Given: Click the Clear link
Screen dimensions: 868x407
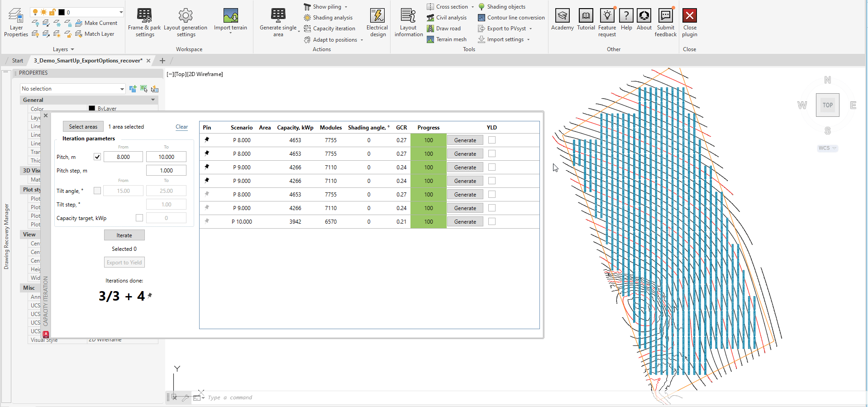Looking at the screenshot, I should click(x=181, y=127).
